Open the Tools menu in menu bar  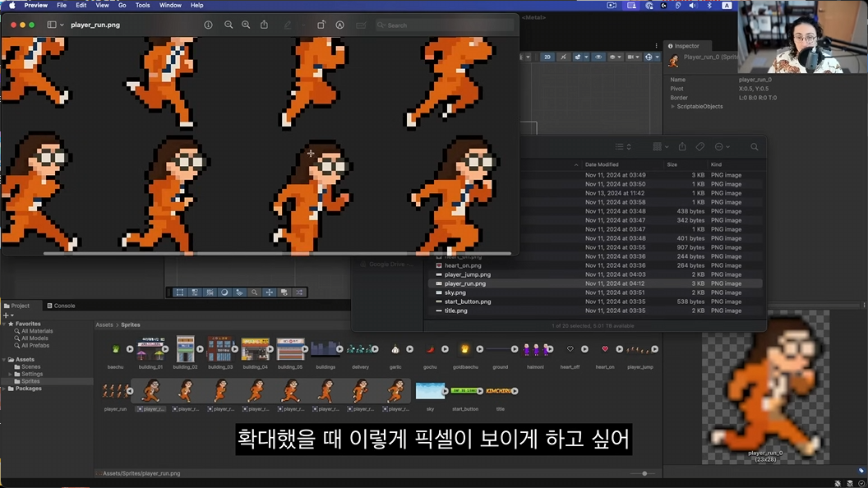coord(142,5)
